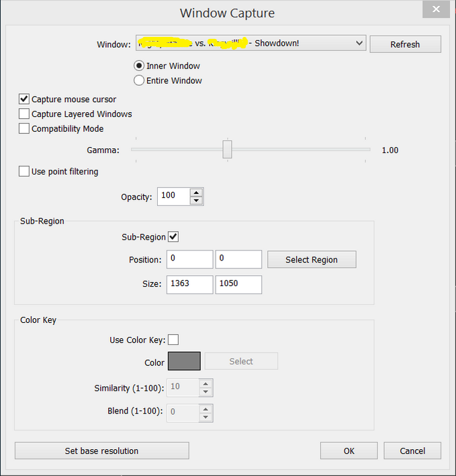Uncheck Capture mouse cursor
The height and width of the screenshot is (476, 456).
click(24, 99)
